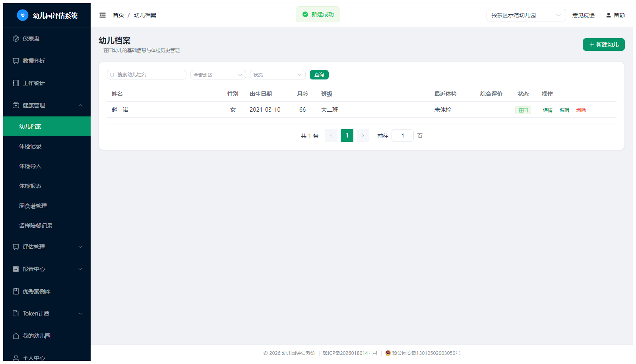The width and height of the screenshot is (636, 364).
Task: Click the Token计费 folder icon
Action: [16, 314]
